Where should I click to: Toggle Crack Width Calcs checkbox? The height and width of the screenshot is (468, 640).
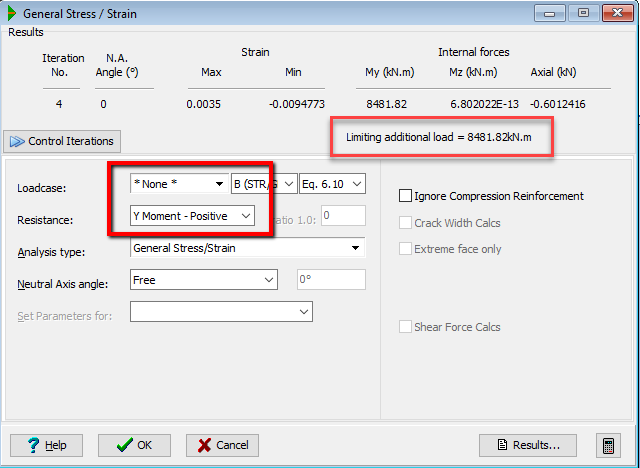pos(405,223)
